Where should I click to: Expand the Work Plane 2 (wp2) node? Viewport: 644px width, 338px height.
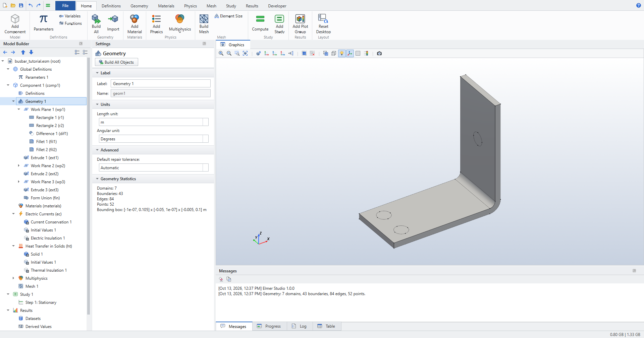(19, 166)
